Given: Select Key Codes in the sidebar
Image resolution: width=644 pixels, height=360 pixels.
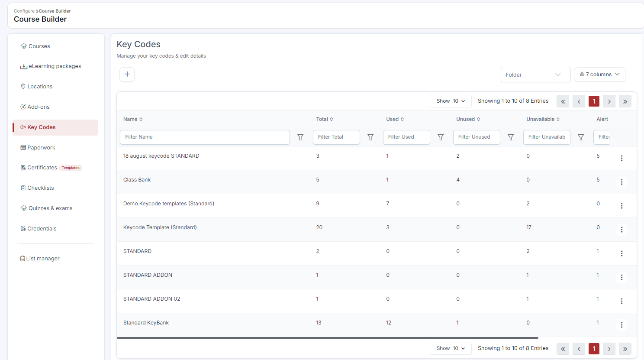Looking at the screenshot, I should click(55, 127).
